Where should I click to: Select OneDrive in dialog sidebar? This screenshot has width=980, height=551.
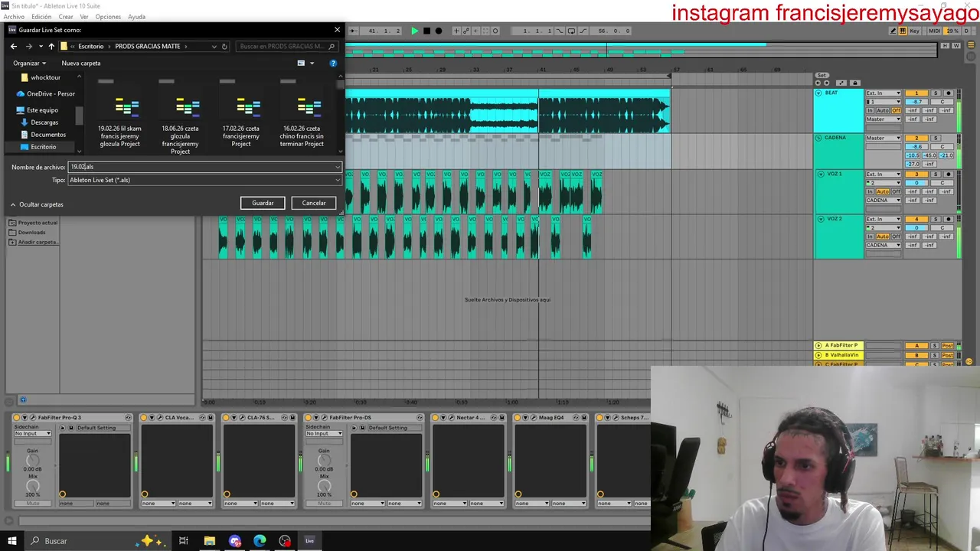(46, 93)
